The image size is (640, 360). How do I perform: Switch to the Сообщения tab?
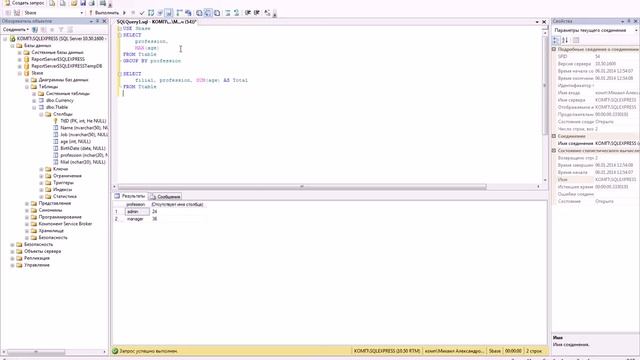tap(165, 197)
